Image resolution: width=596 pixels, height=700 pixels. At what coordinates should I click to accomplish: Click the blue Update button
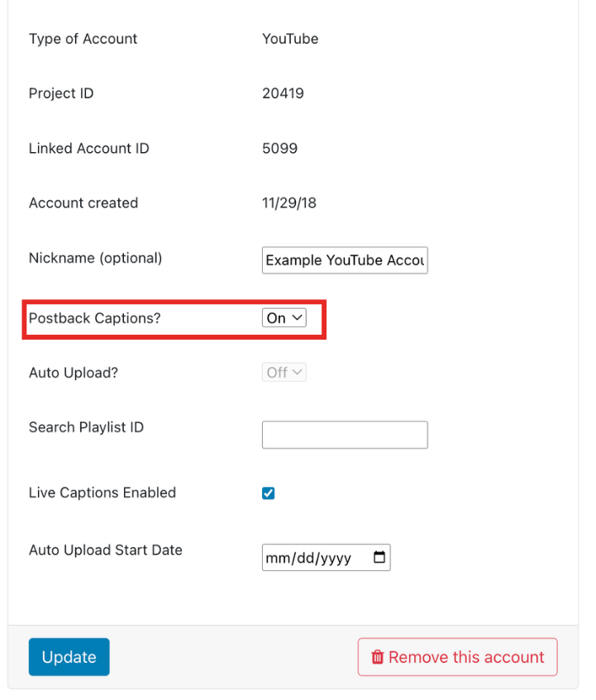69,657
